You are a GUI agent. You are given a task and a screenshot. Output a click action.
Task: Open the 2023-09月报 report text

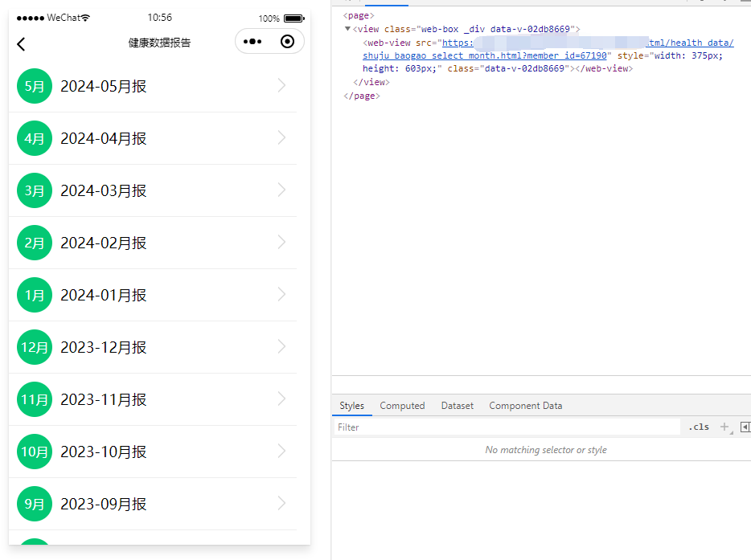click(x=104, y=504)
